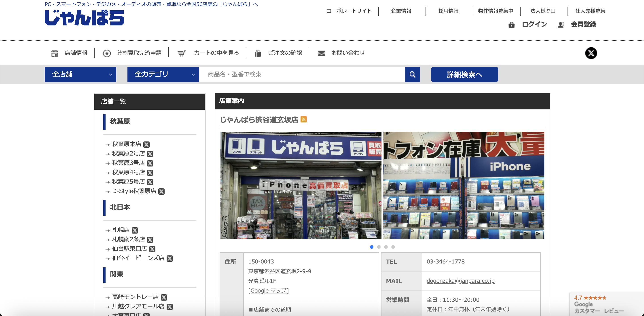The image size is (644, 316).
Task: Open 秋葉原3号店 store link
Action: point(128,163)
